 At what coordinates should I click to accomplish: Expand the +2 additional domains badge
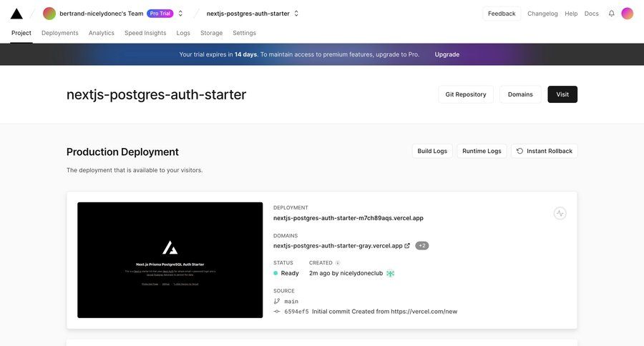click(x=421, y=245)
